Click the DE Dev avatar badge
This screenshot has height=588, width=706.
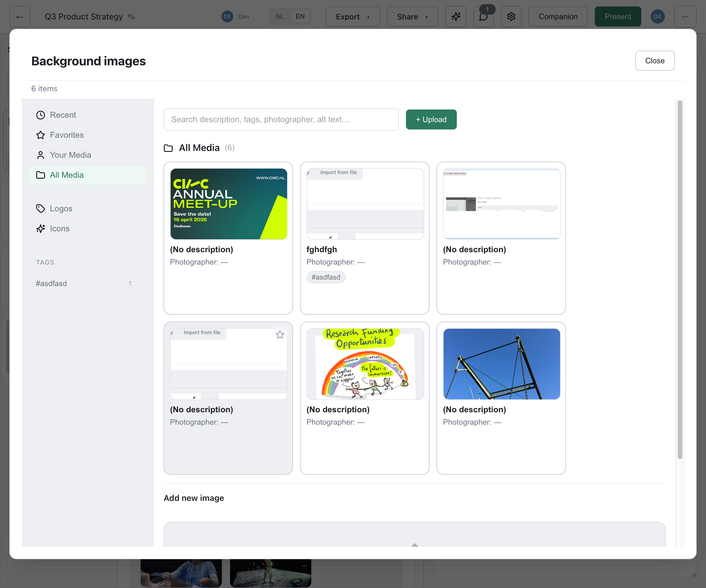(227, 16)
